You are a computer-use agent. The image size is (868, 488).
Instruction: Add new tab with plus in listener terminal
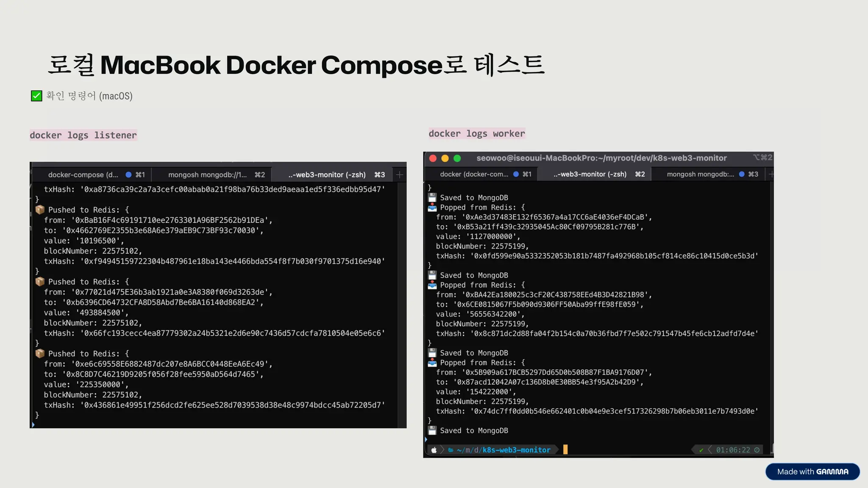(399, 175)
